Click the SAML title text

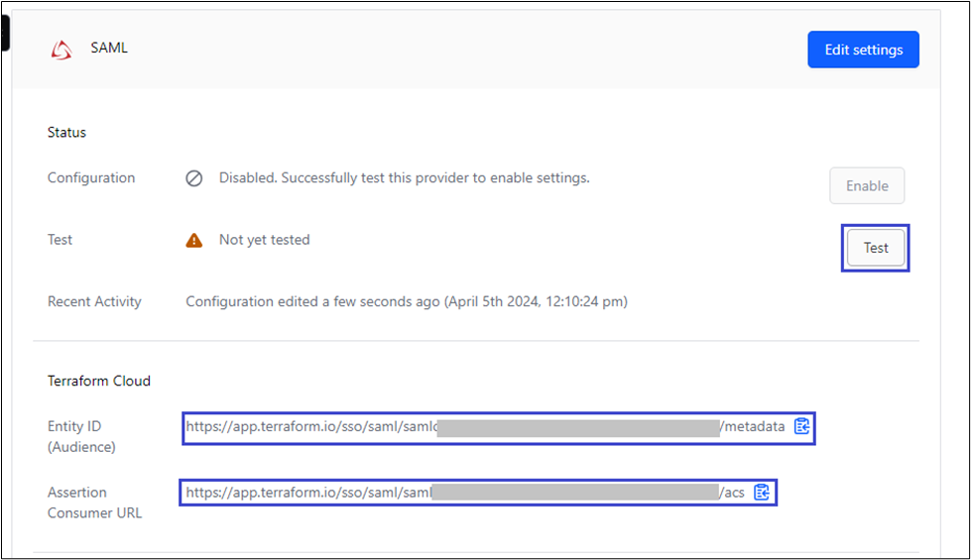[109, 48]
